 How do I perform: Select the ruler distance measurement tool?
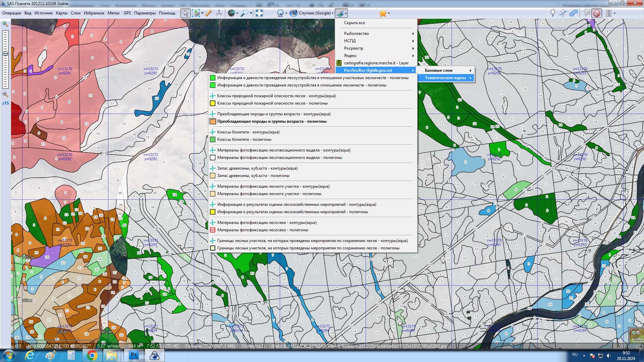pos(208,13)
